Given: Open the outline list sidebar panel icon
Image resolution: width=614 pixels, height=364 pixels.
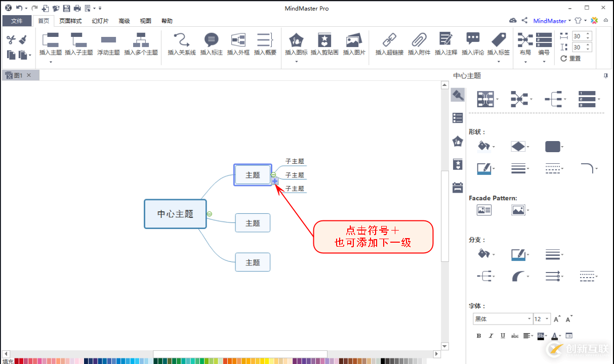Looking at the screenshot, I should point(458,118).
